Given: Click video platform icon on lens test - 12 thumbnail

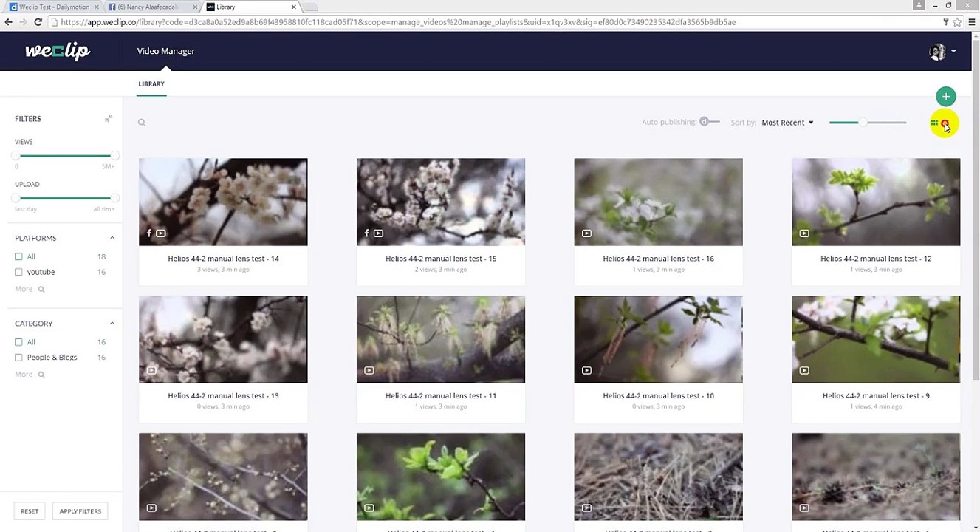Looking at the screenshot, I should pyautogui.click(x=804, y=233).
